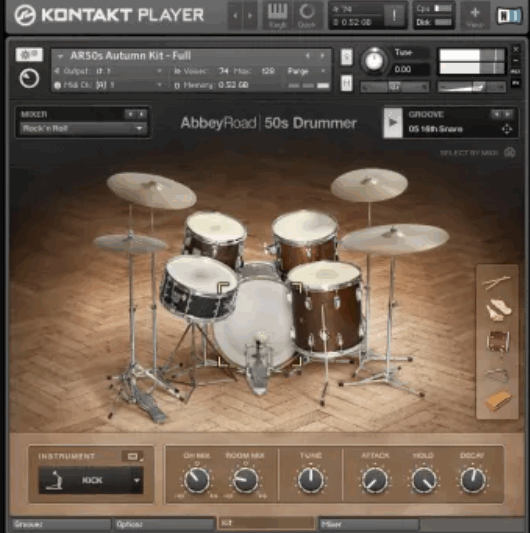This screenshot has height=533, width=530.
Task: Open the Rock'n Roll mixer preset dropdown
Action: click(x=83, y=128)
